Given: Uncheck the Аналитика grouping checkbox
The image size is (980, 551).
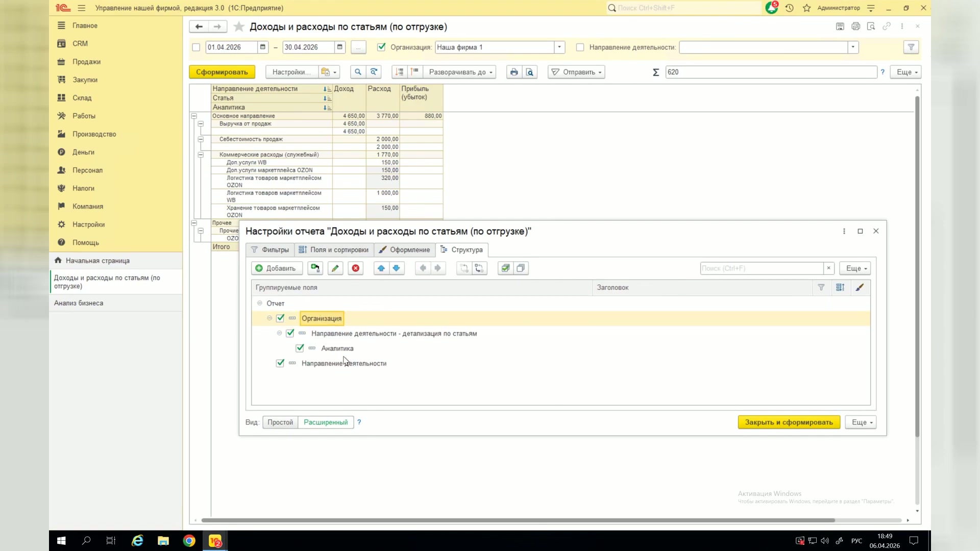Looking at the screenshot, I should (x=300, y=348).
